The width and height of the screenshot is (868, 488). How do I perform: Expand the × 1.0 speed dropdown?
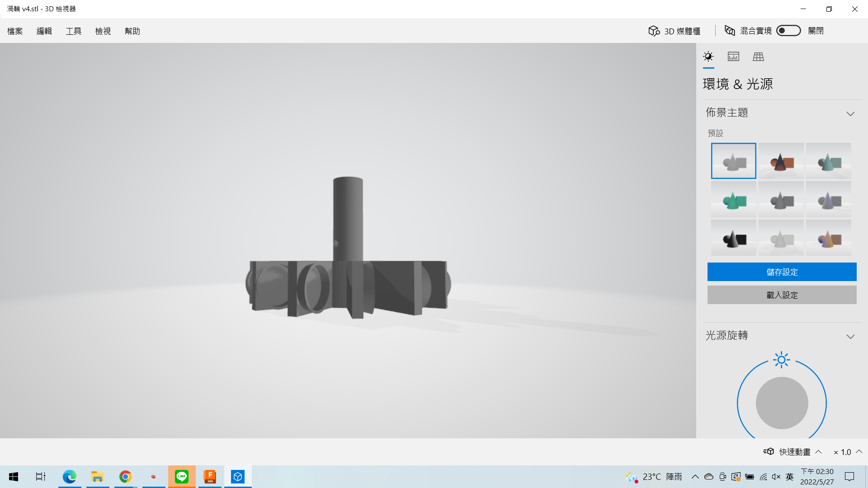tap(859, 451)
